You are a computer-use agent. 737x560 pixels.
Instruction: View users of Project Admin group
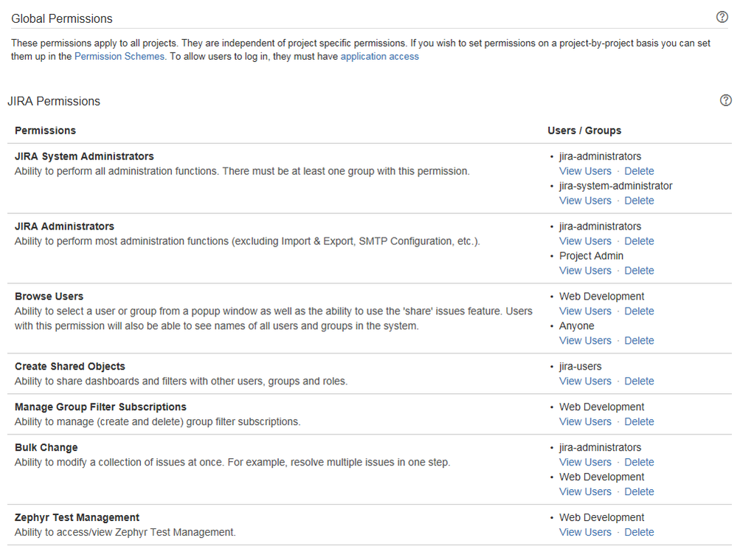click(x=585, y=271)
